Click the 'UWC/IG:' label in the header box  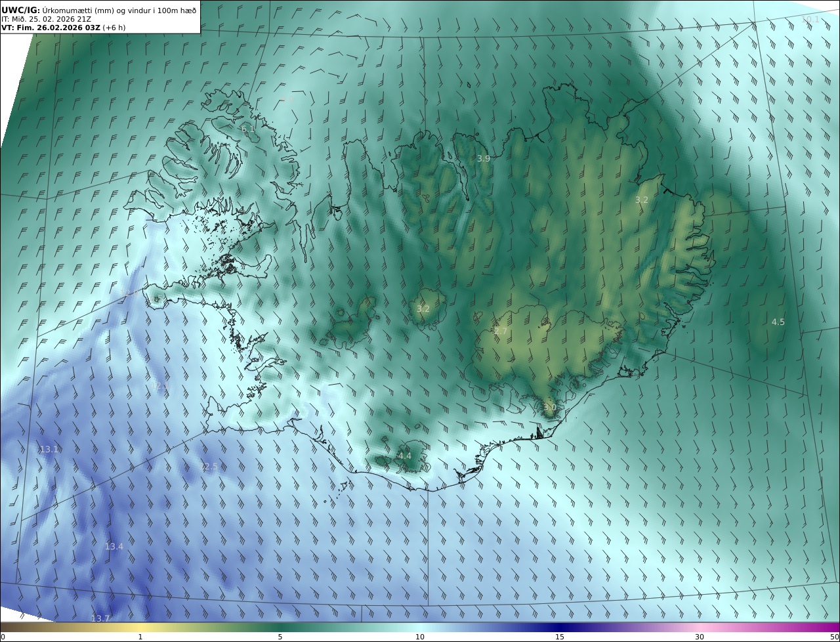point(21,10)
